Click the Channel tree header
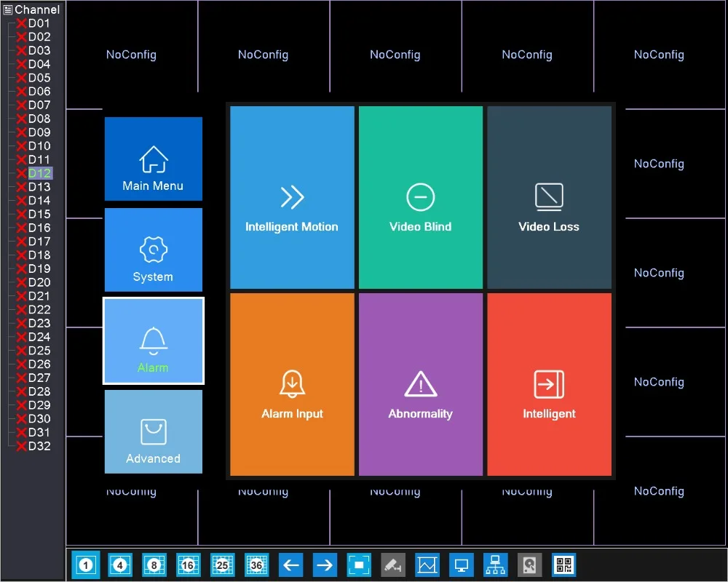 point(31,9)
